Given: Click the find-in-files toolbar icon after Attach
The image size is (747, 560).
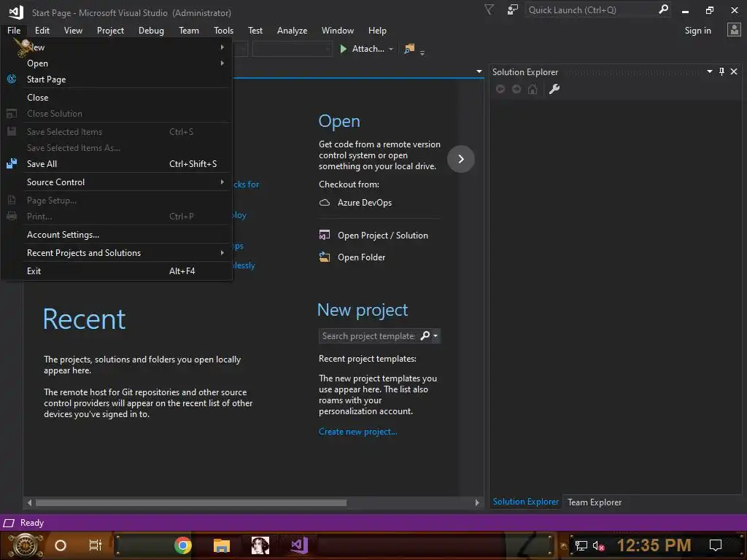Looking at the screenshot, I should pyautogui.click(x=409, y=49).
